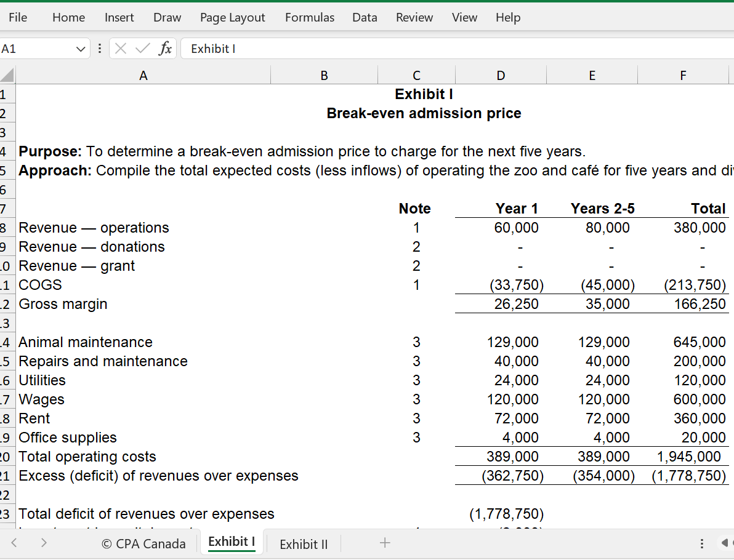The image size is (734, 560).
Task: Switch to the Formulas tab
Action: coord(309,17)
